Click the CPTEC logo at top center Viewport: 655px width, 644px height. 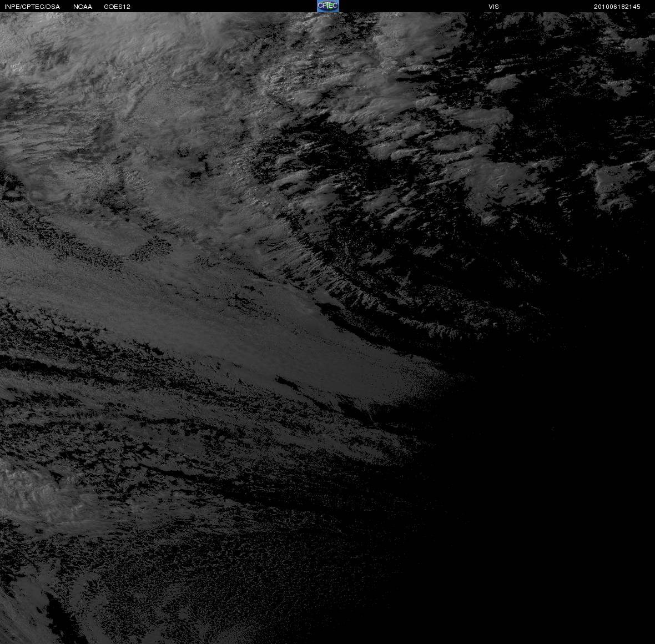click(x=328, y=6)
